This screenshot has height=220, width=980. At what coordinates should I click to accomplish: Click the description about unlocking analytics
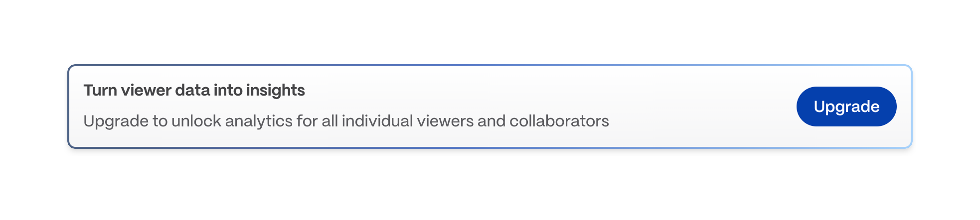click(346, 121)
